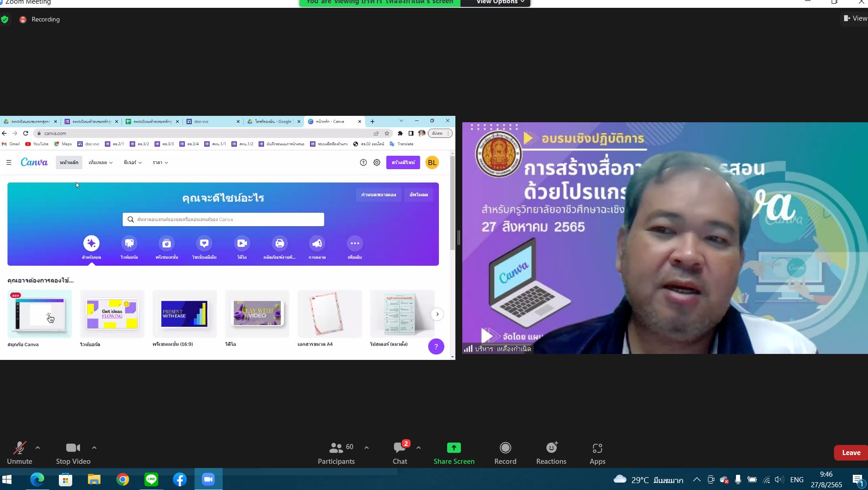This screenshot has width=868, height=490.
Task: Select the การตลาด category icon
Action: click(x=317, y=243)
